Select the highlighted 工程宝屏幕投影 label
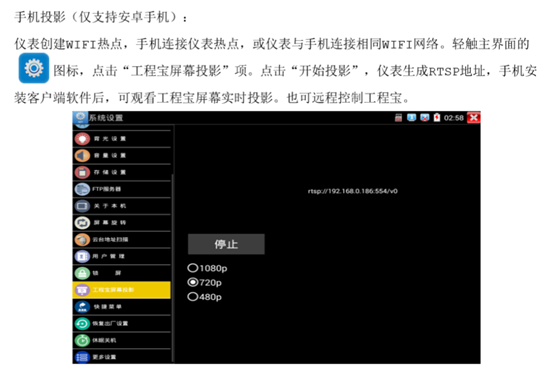 point(113,290)
